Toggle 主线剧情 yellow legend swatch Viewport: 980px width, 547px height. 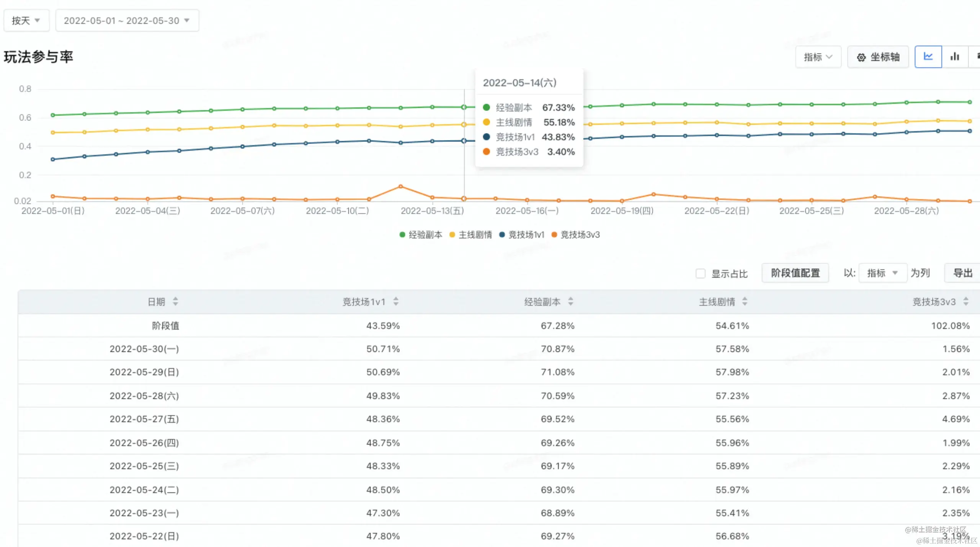tap(452, 234)
